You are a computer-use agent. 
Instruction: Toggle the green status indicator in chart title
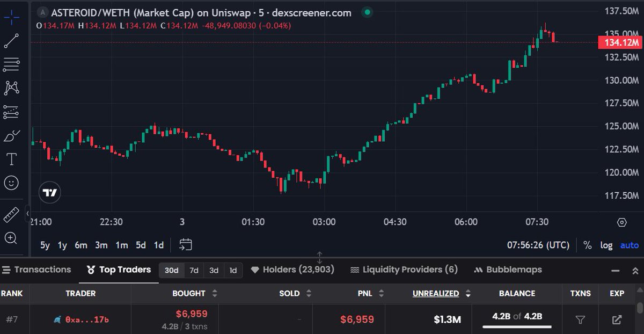coord(367,12)
